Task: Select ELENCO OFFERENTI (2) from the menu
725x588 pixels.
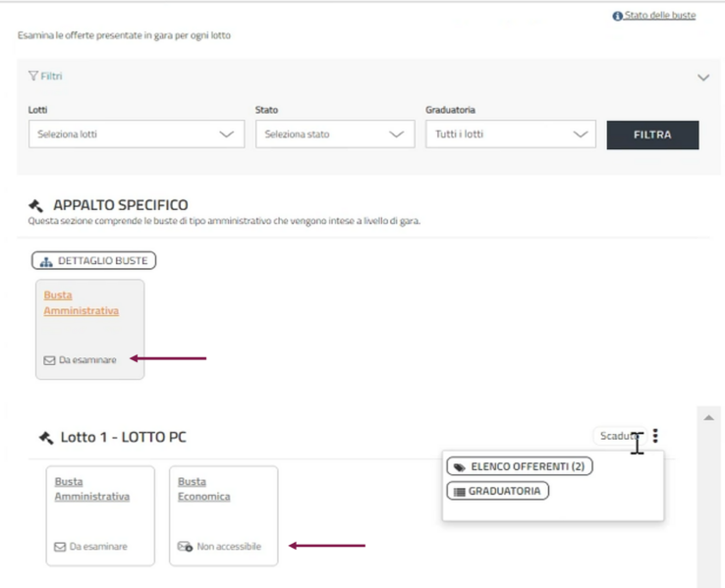Action: coord(520,466)
